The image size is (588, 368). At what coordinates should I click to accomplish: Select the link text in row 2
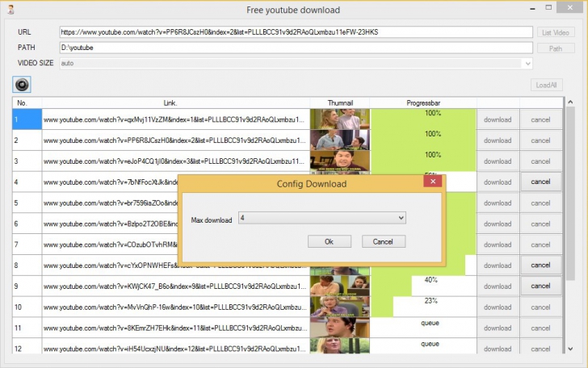point(174,140)
